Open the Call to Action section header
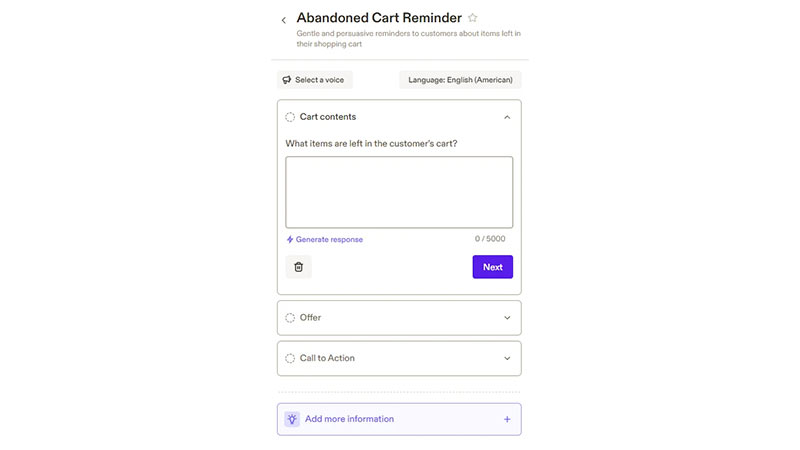This screenshot has height=450, width=800. (x=399, y=358)
